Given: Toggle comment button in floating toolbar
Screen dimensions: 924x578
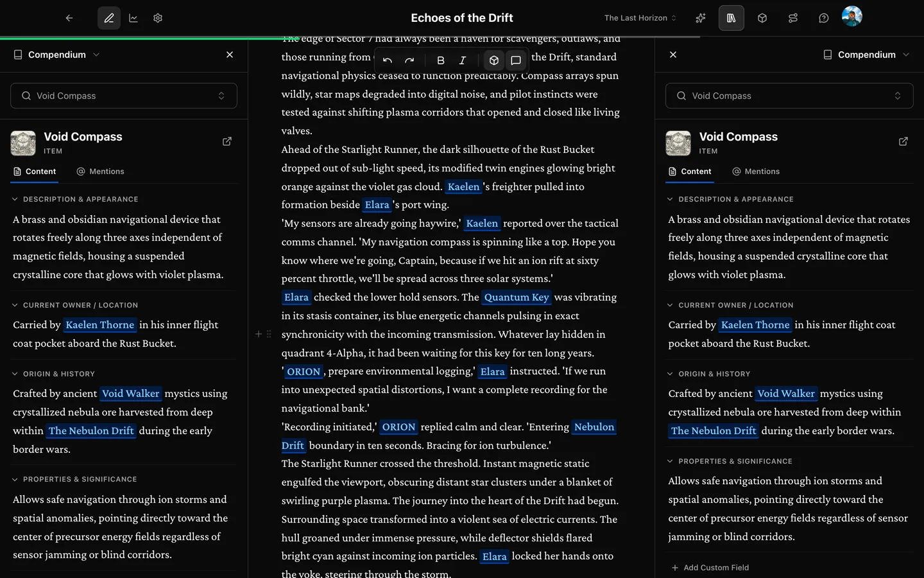Looking at the screenshot, I should click(x=516, y=60).
